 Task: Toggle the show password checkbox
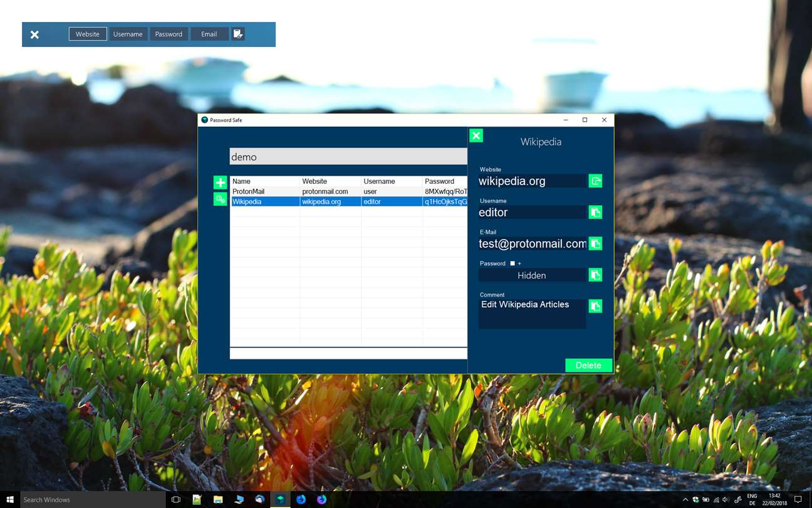[x=513, y=263]
